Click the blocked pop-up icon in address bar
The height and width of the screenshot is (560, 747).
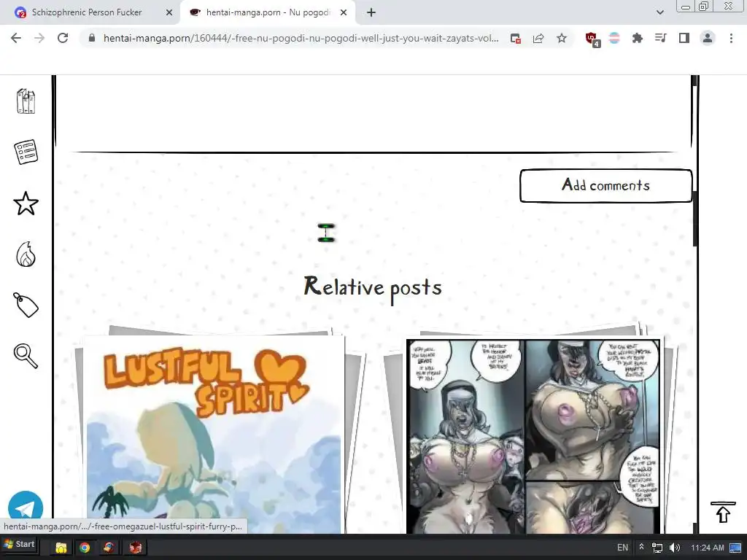pyautogui.click(x=516, y=39)
